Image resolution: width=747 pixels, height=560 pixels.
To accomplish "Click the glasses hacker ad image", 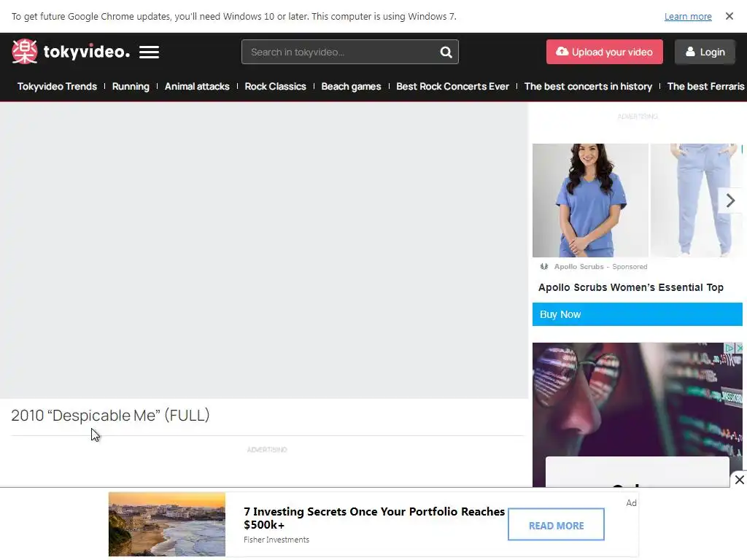I will pyautogui.click(x=637, y=399).
